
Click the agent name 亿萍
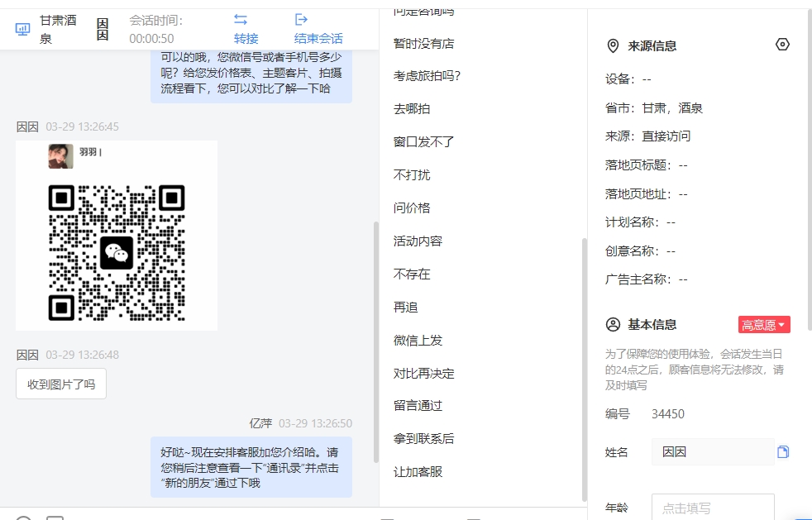tap(260, 423)
